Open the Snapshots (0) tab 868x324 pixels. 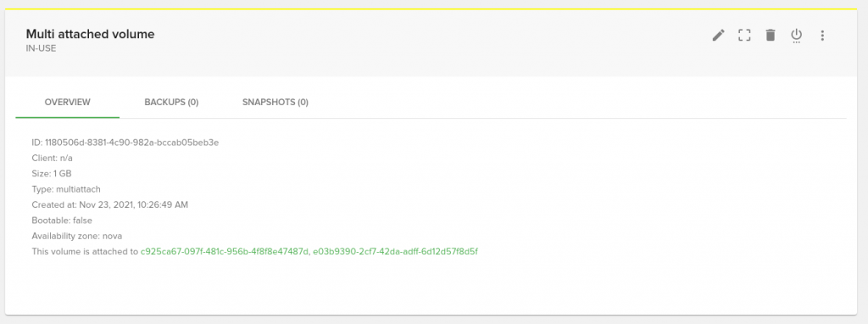click(x=275, y=103)
